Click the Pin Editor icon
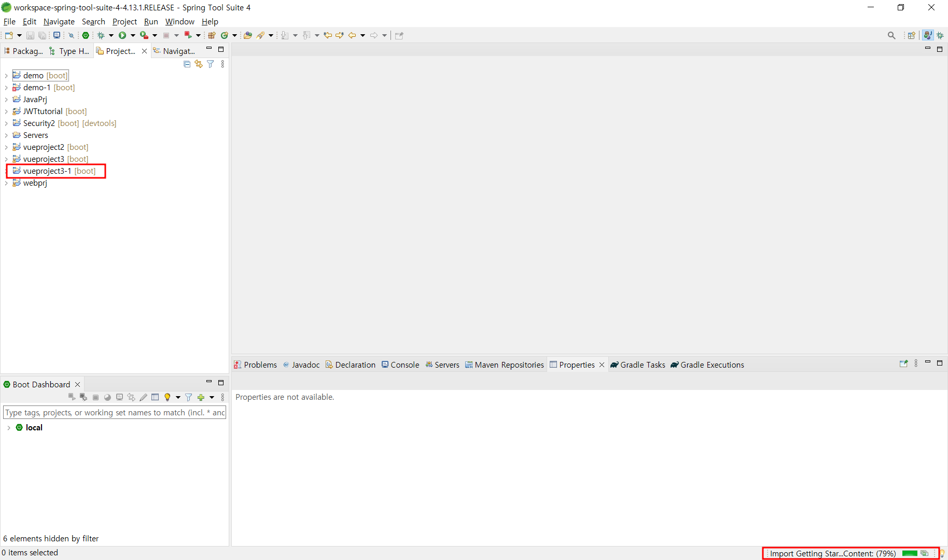948x560 pixels. tap(399, 35)
